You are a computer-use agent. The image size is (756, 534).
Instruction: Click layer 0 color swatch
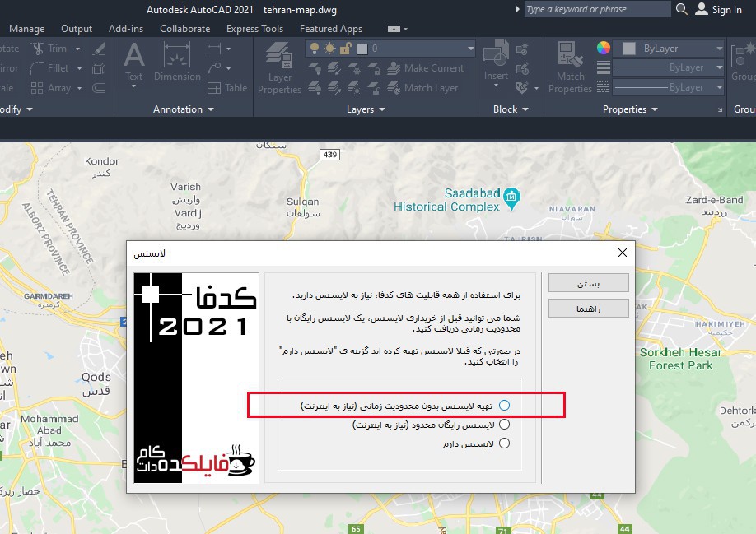click(x=362, y=49)
